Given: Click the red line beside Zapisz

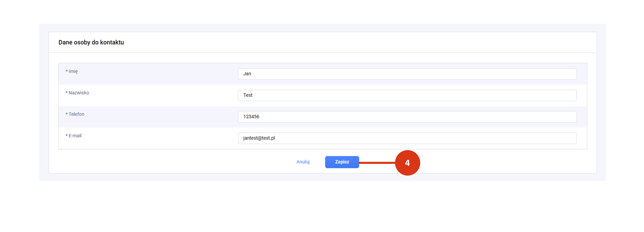Looking at the screenshot, I should tap(377, 163).
